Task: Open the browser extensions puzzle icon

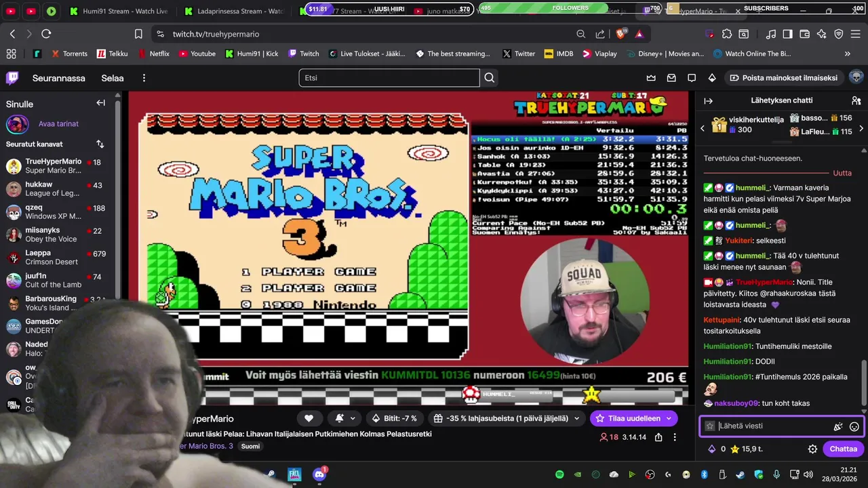Action: [x=727, y=34]
